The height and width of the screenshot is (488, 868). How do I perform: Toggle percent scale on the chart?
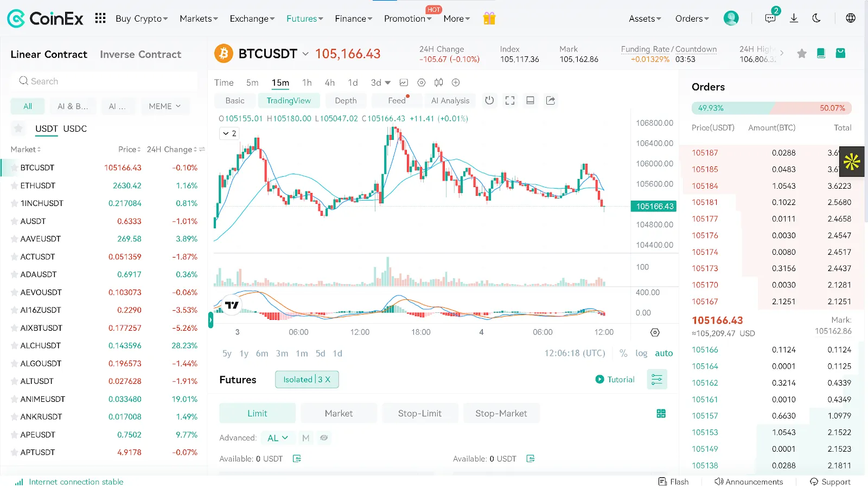point(623,354)
